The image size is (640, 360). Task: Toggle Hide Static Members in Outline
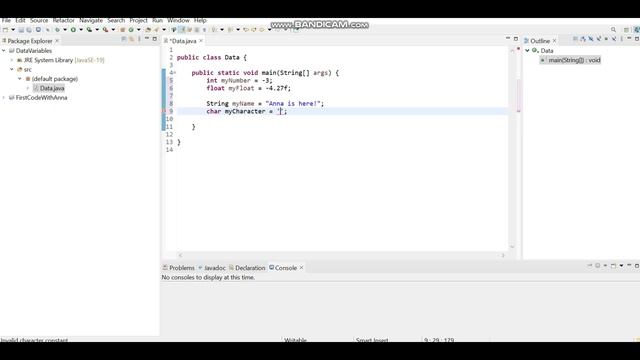pyautogui.click(x=598, y=39)
